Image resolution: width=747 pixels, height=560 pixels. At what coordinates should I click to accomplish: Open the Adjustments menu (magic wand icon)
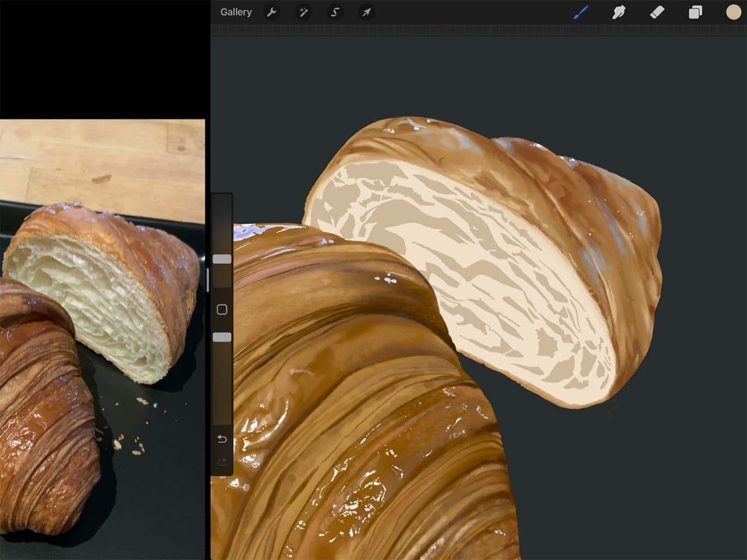tap(303, 12)
